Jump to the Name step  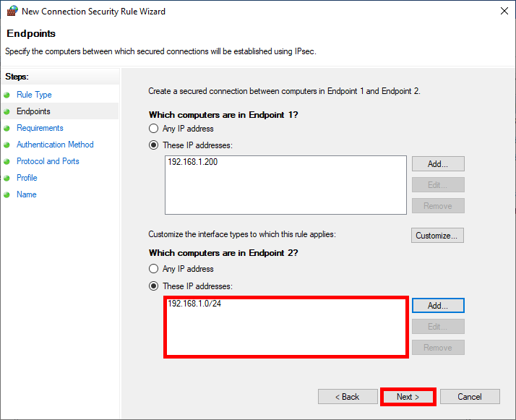(26, 194)
